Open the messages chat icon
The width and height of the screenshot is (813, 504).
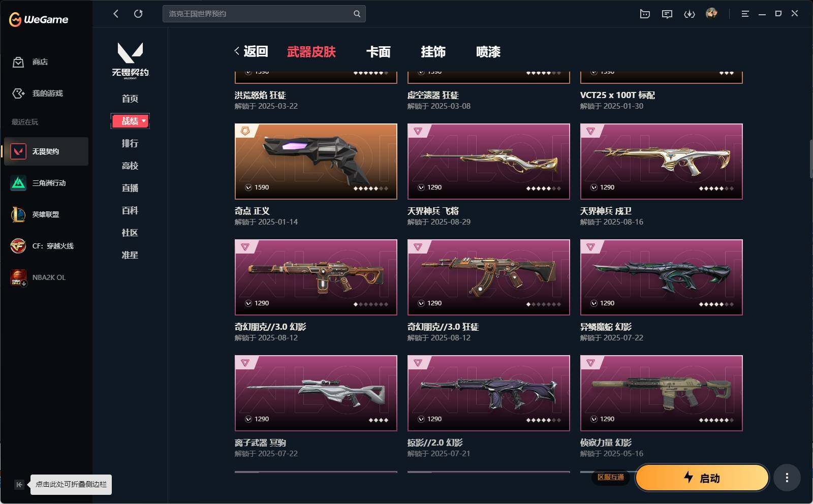[667, 14]
